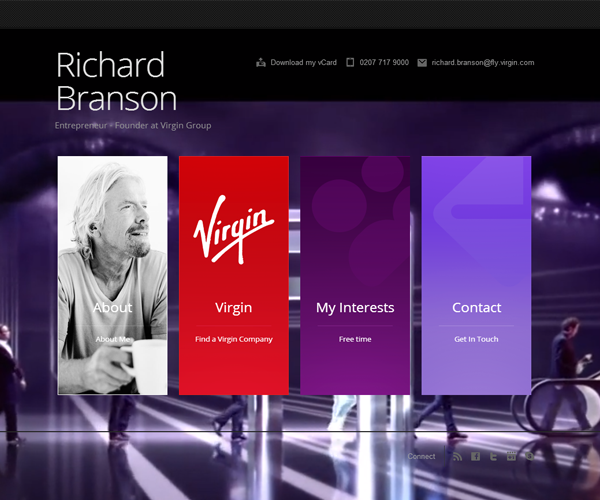Click the email envelope icon
Image resolution: width=600 pixels, height=500 pixels.
(x=422, y=62)
